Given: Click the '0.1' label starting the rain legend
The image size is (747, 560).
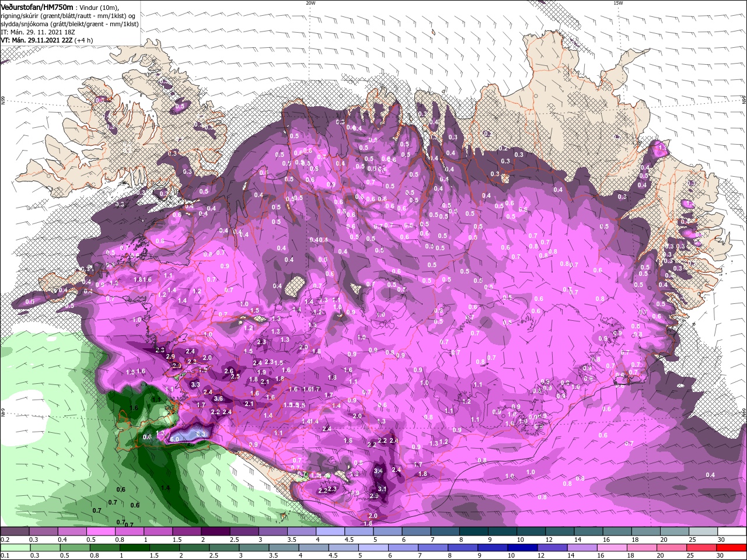Looking at the screenshot, I should 5,555.
